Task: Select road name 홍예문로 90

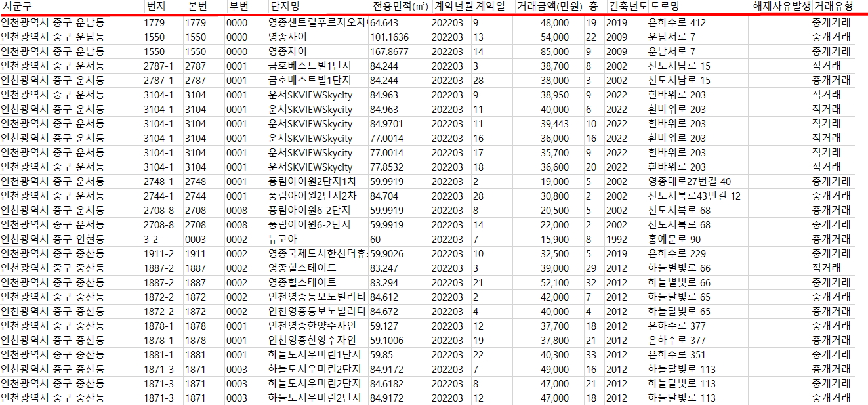Action: coord(674,240)
